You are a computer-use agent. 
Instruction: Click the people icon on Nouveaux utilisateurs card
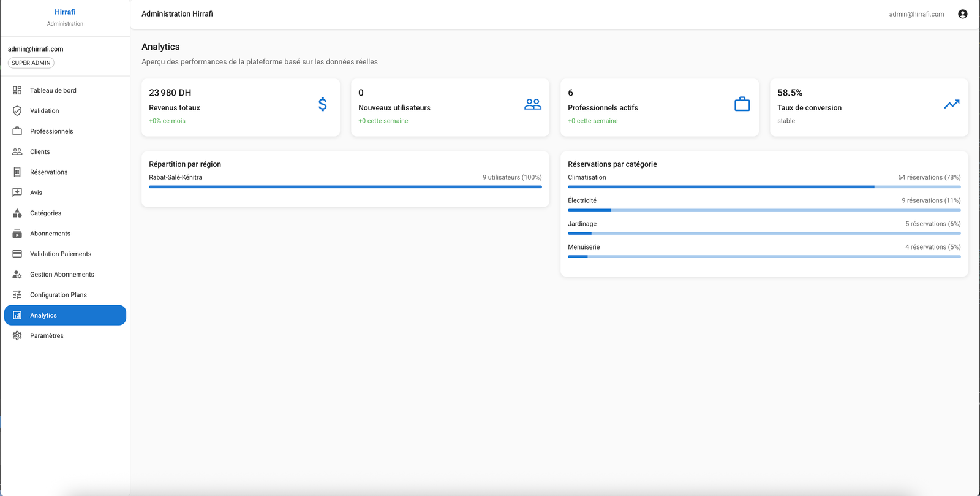pos(533,104)
